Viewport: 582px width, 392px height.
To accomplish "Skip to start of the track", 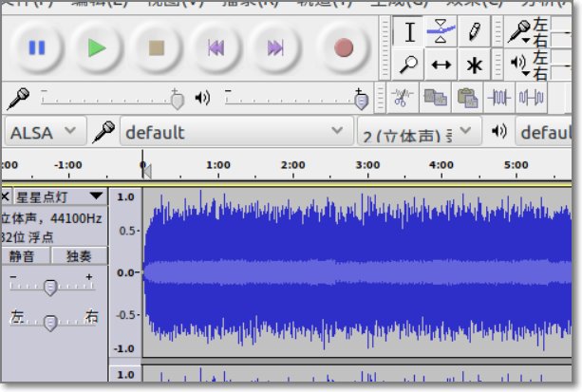I will 216,47.
